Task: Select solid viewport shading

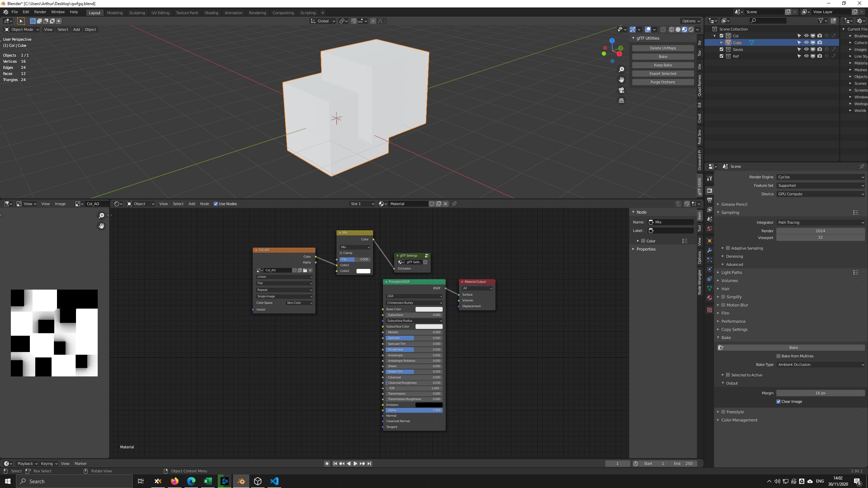Action: point(678,30)
